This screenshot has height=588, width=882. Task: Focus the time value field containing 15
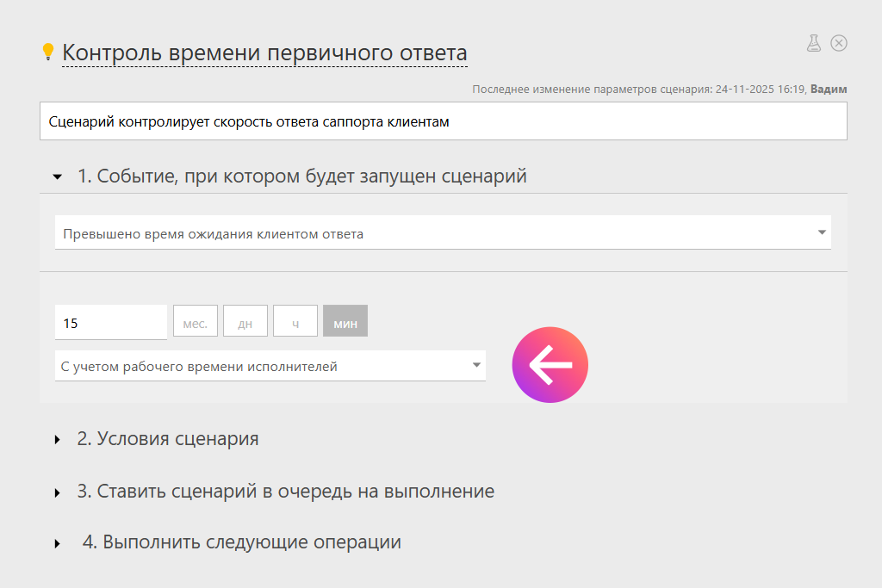(x=110, y=323)
